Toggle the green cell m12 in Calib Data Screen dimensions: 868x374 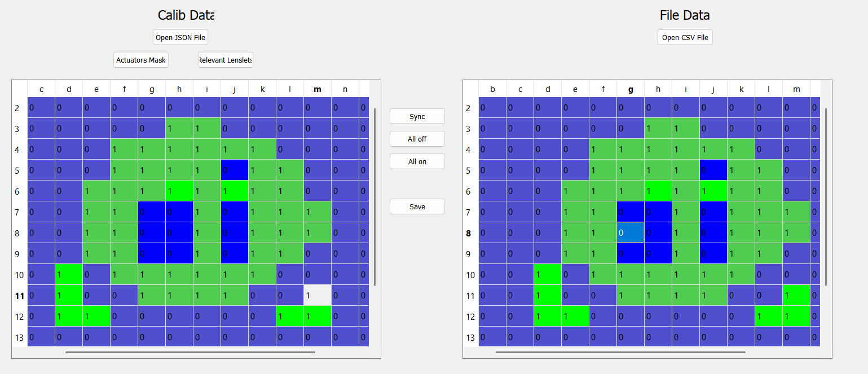click(317, 316)
